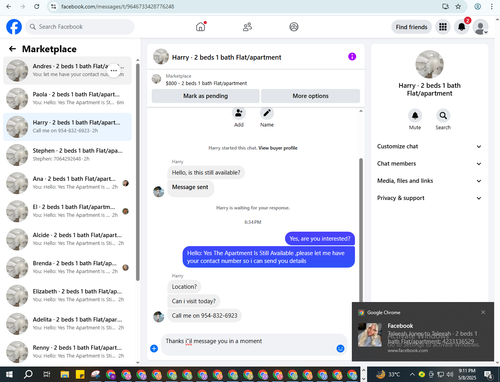
Task: Click 'Call me on 954-832-6923' message
Action: tap(204, 316)
